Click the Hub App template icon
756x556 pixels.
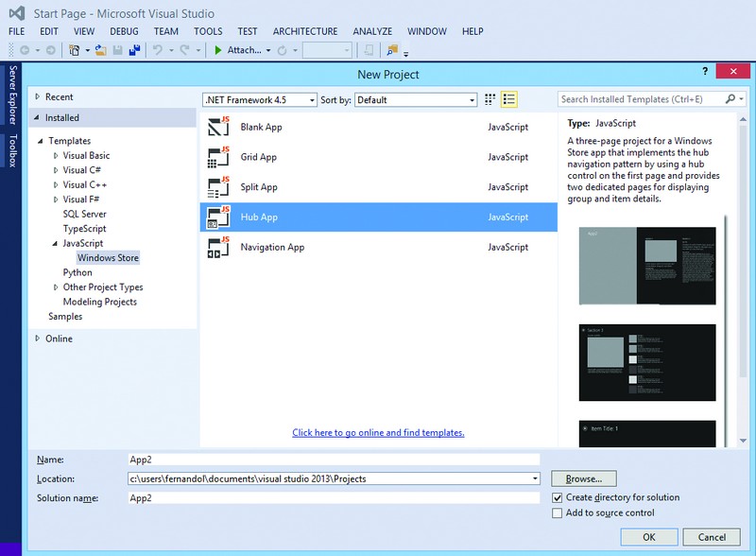click(x=218, y=217)
